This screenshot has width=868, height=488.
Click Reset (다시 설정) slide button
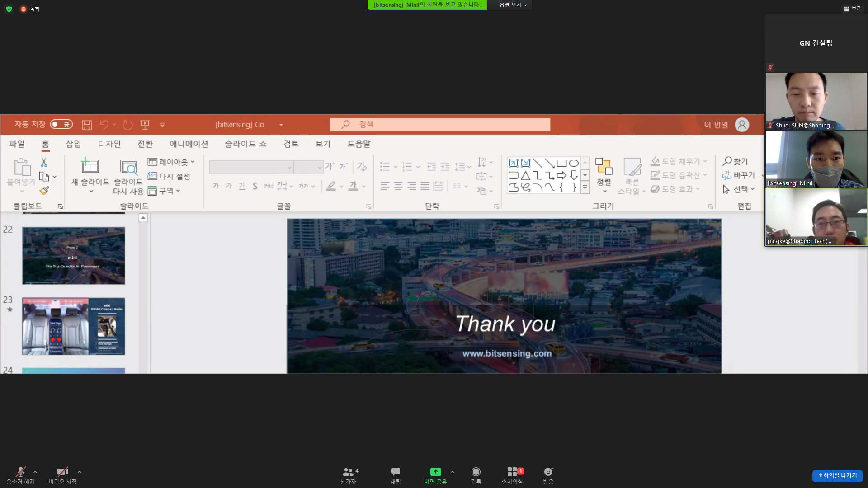point(169,176)
